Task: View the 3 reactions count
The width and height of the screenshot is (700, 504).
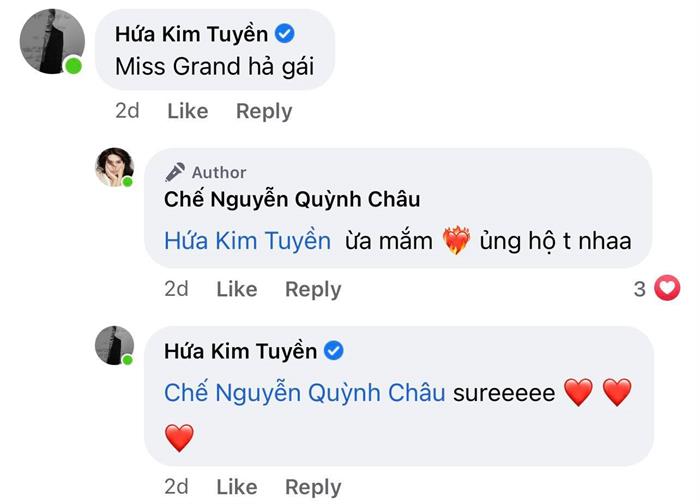Action: point(640,289)
